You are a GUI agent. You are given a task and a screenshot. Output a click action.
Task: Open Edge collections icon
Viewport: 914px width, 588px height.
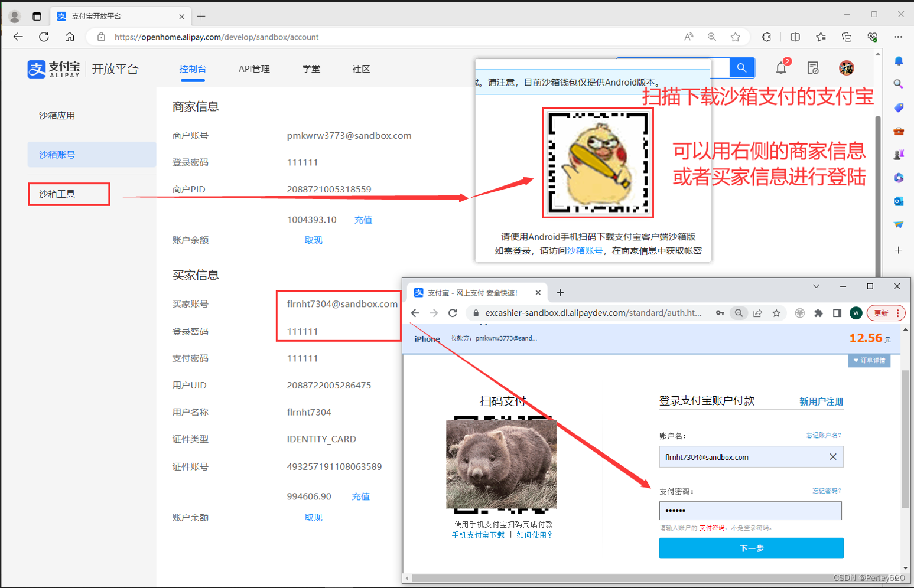847,37
